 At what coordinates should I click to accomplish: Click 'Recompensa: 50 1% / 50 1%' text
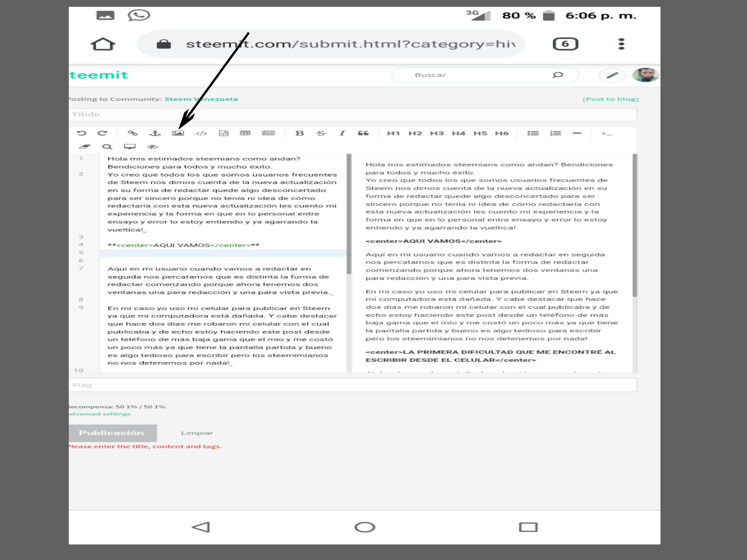[x=117, y=407]
